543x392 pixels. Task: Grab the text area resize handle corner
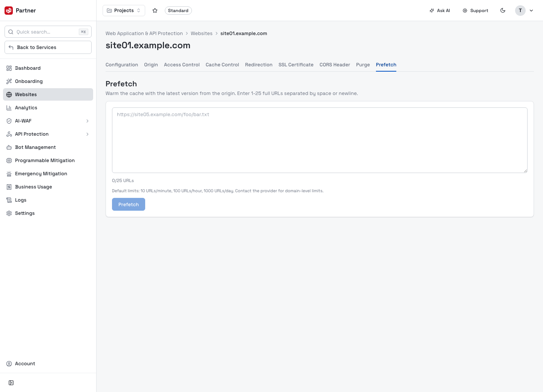(x=525, y=171)
